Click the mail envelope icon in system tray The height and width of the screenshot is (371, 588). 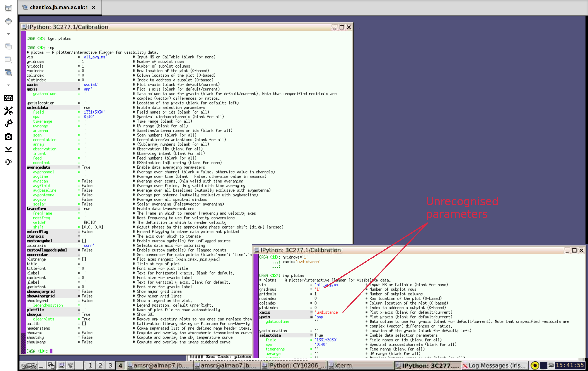pos(551,365)
